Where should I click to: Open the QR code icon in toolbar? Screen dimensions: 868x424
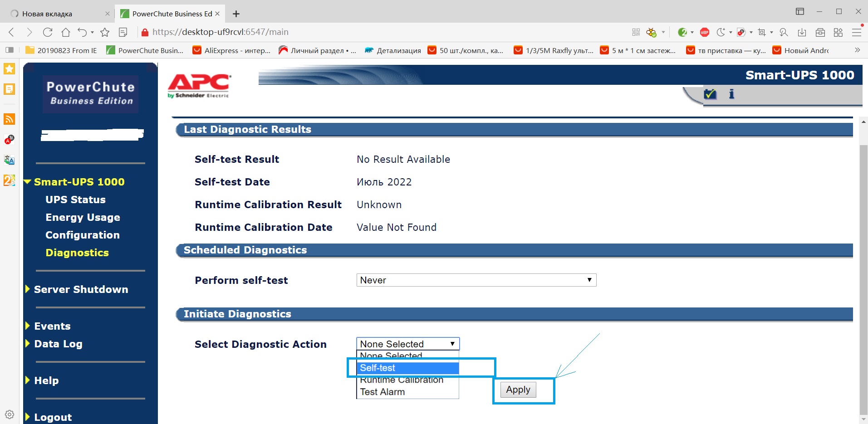tap(636, 32)
